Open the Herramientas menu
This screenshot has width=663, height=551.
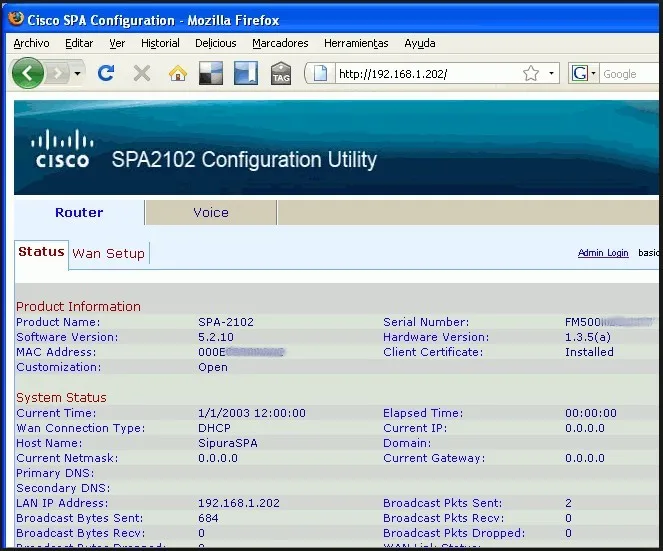pyautogui.click(x=356, y=43)
